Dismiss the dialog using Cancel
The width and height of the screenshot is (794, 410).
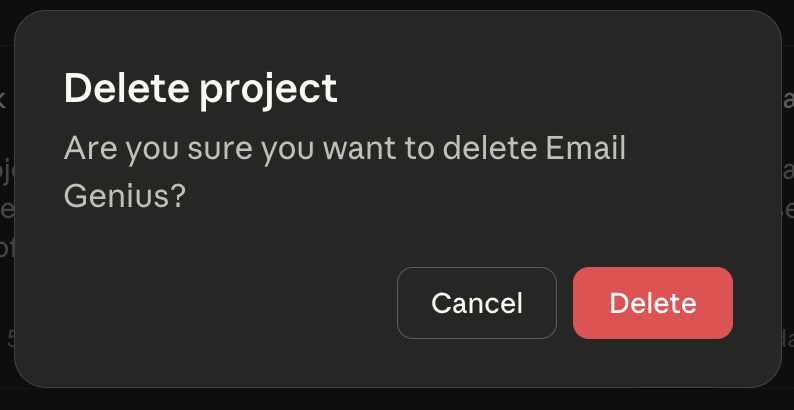(476, 303)
